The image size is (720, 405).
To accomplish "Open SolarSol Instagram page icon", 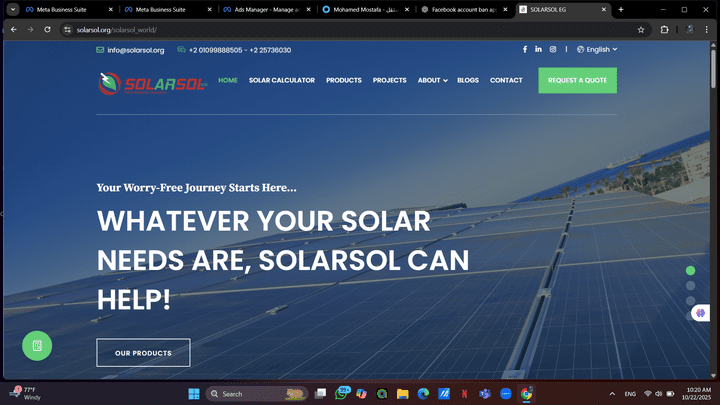I will (x=553, y=49).
